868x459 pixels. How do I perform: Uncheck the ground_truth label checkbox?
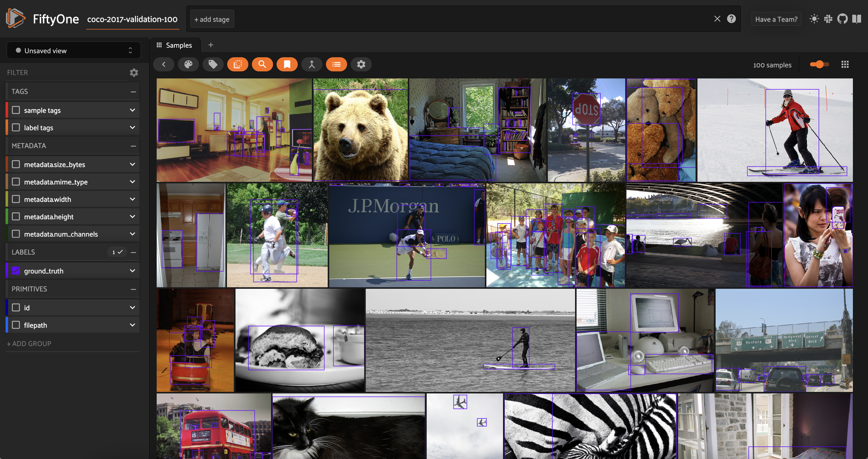click(x=16, y=271)
